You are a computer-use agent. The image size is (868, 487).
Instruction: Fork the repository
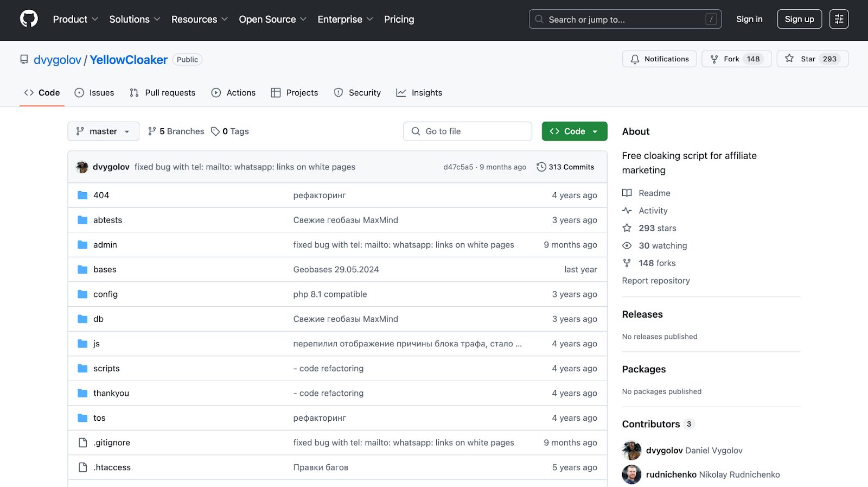pyautogui.click(x=736, y=59)
